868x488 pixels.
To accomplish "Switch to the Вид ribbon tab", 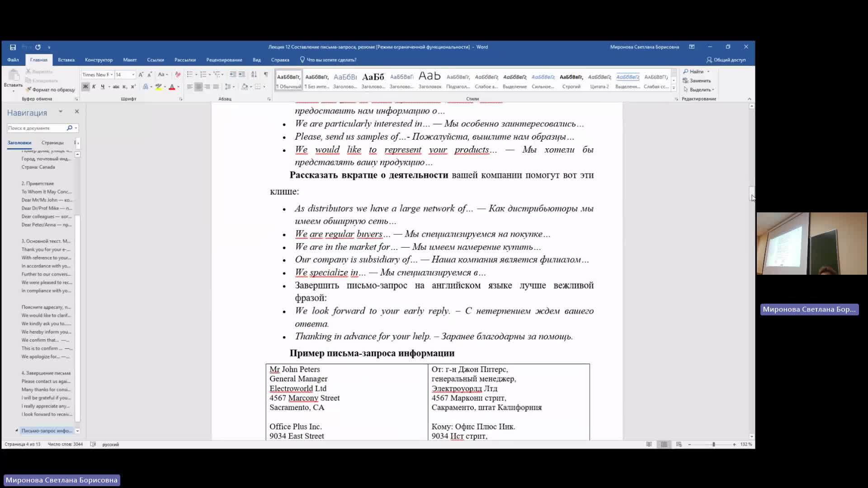I will pyautogui.click(x=257, y=60).
